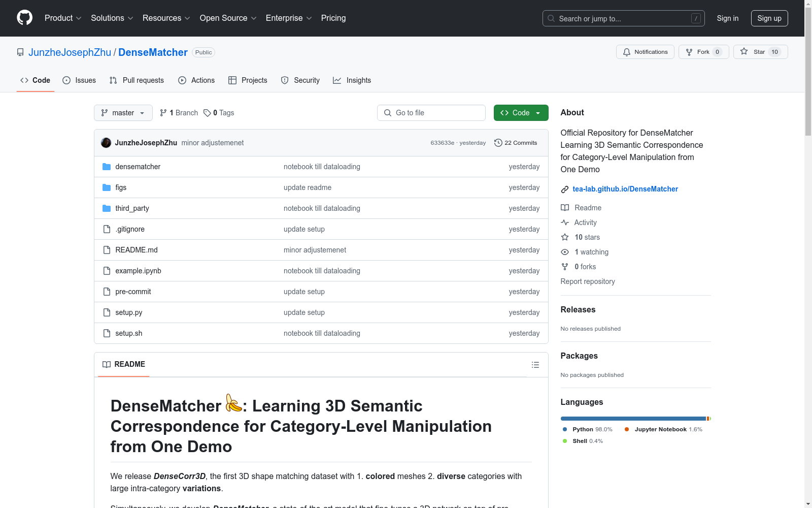812x508 pixels.
Task: View the 22 Commits history
Action: [516, 143]
